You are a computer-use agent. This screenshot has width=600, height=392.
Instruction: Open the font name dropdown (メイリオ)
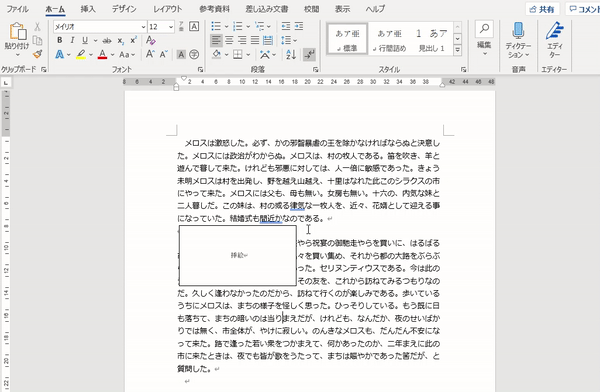point(143,27)
